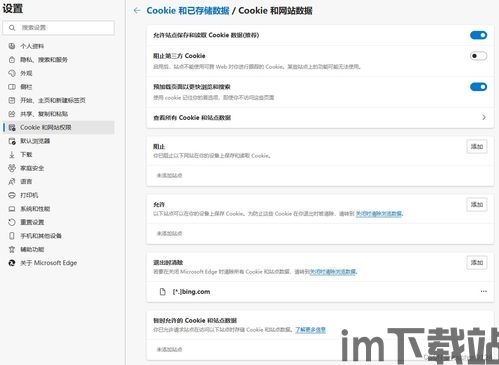Screen dimensions: 499x365
Task: Open 打印机 via its printer icon
Action: (x=12, y=195)
